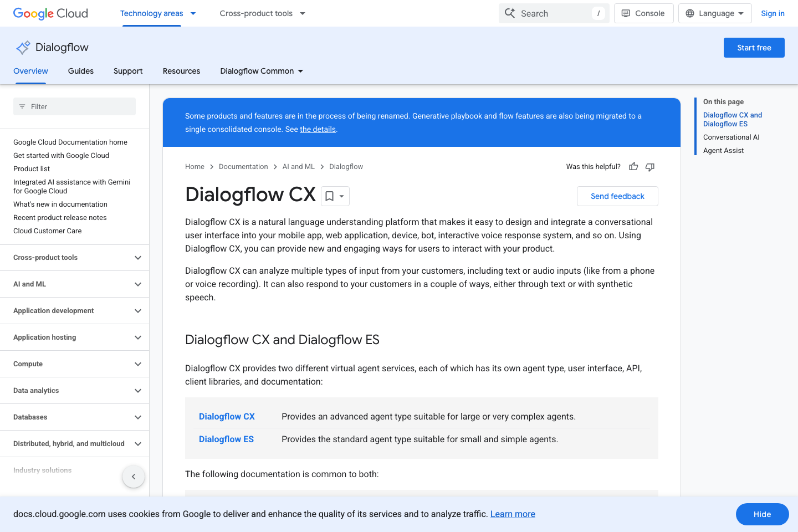Click the search magnifier icon
Viewport: 798px width, 532px height.
tap(509, 13)
